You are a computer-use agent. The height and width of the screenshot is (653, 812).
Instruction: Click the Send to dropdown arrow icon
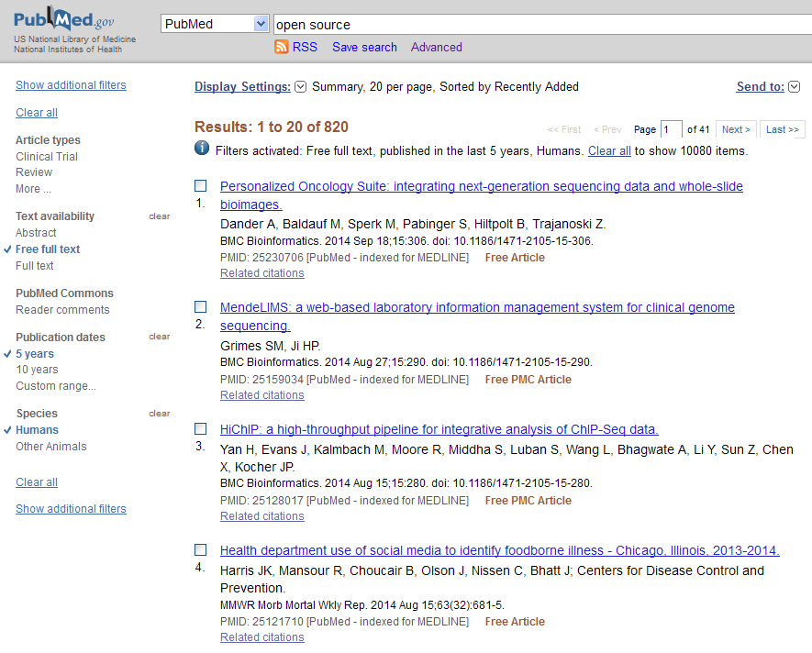pyautogui.click(x=795, y=87)
